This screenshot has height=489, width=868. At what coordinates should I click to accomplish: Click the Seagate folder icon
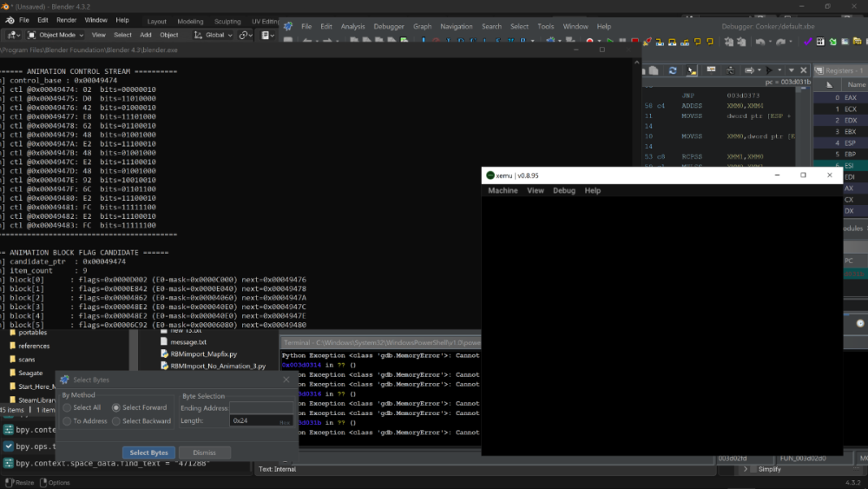(x=12, y=373)
